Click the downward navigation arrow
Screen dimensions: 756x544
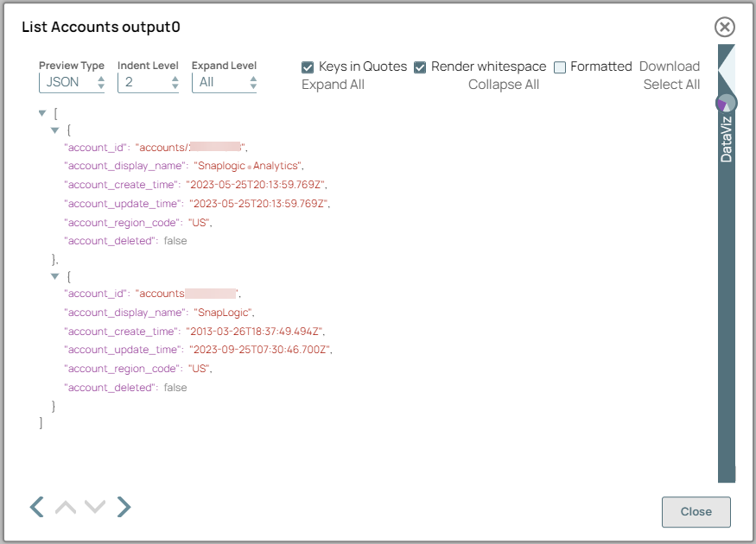point(95,506)
